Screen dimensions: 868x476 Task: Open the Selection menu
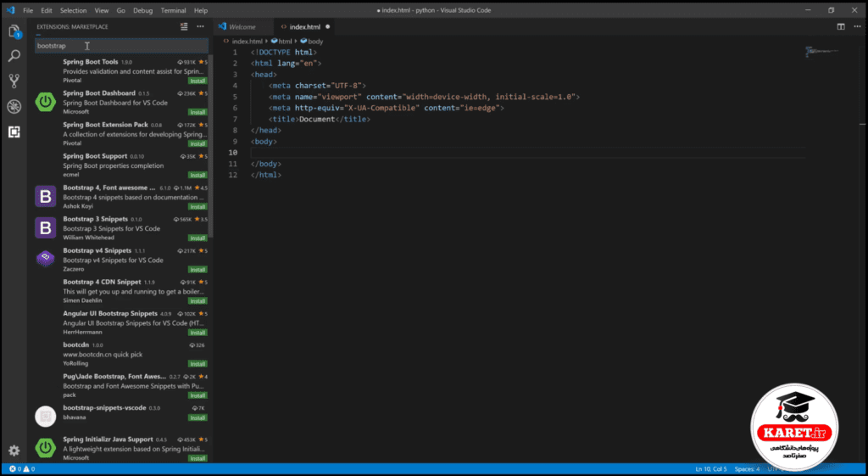pyautogui.click(x=73, y=10)
